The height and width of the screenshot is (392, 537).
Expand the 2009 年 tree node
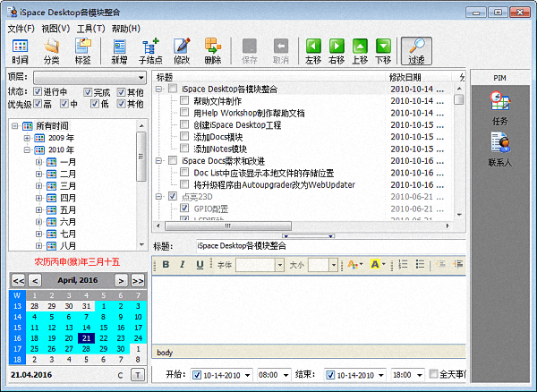[x=27, y=138]
